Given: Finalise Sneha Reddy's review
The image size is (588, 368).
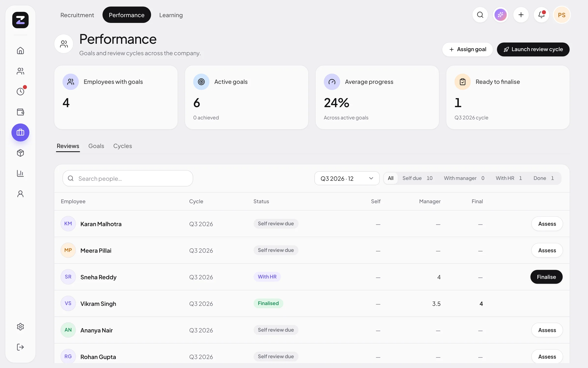Looking at the screenshot, I should coord(546,277).
